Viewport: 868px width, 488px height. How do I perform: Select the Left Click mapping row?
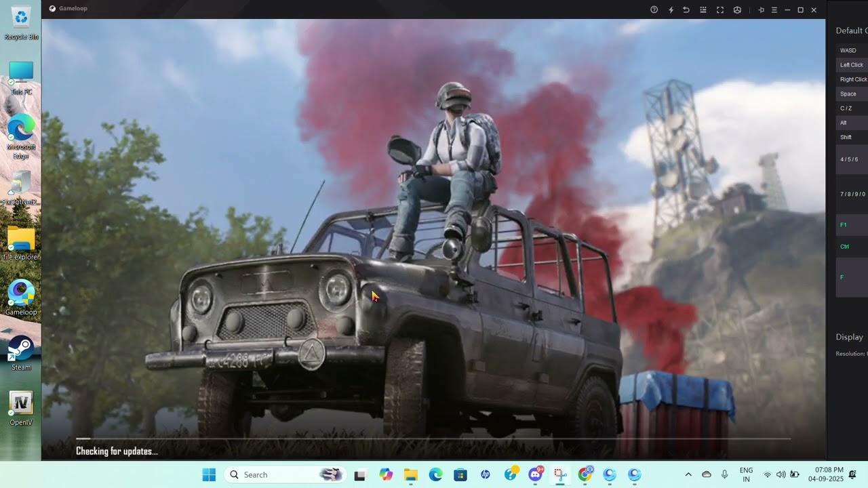pos(852,65)
